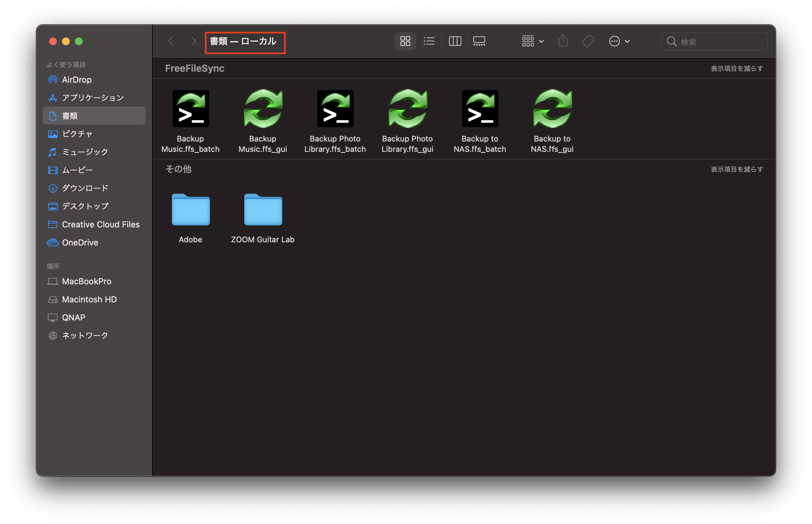The width and height of the screenshot is (812, 524).
Task: Open the group-by dropdown menu
Action: 533,41
